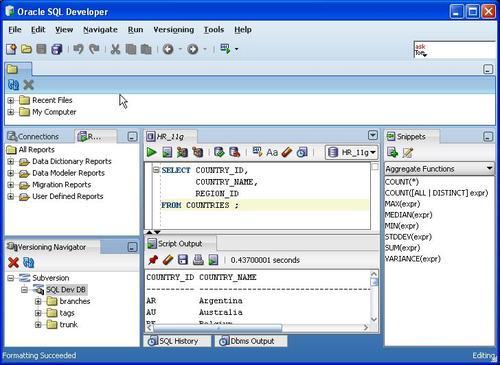
Task: Click the horizontal scrollbar in Script Output
Action: [257, 328]
